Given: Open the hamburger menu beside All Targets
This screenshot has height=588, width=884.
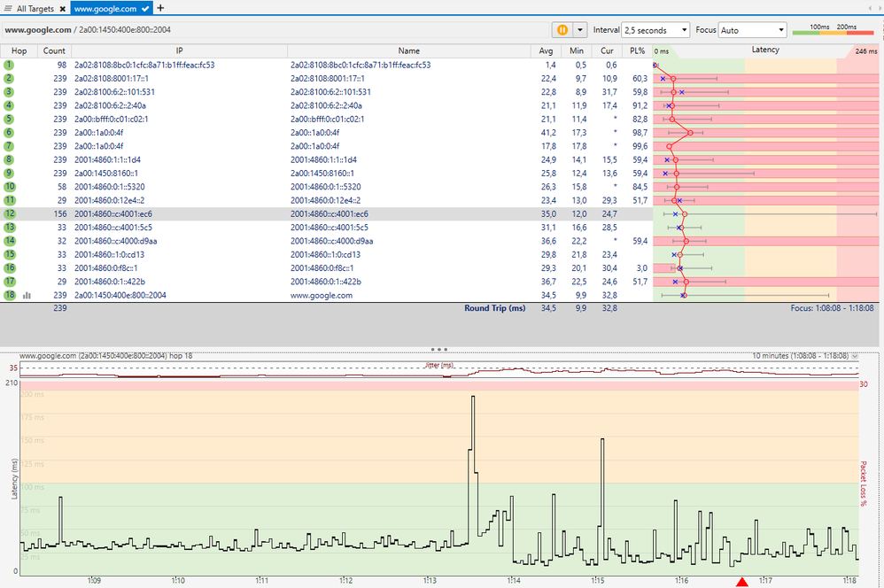Looking at the screenshot, I should point(8,9).
